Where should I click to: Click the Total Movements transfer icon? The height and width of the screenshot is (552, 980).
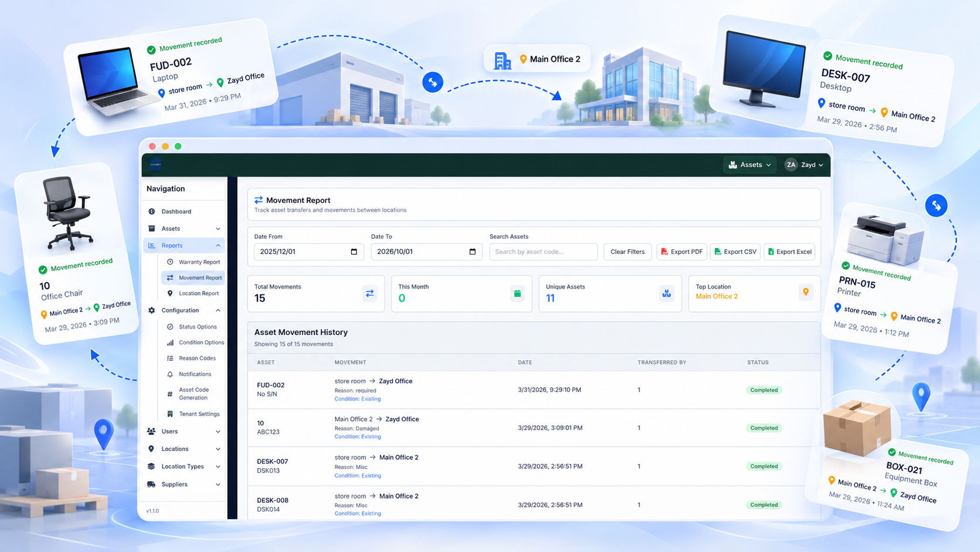tap(370, 293)
